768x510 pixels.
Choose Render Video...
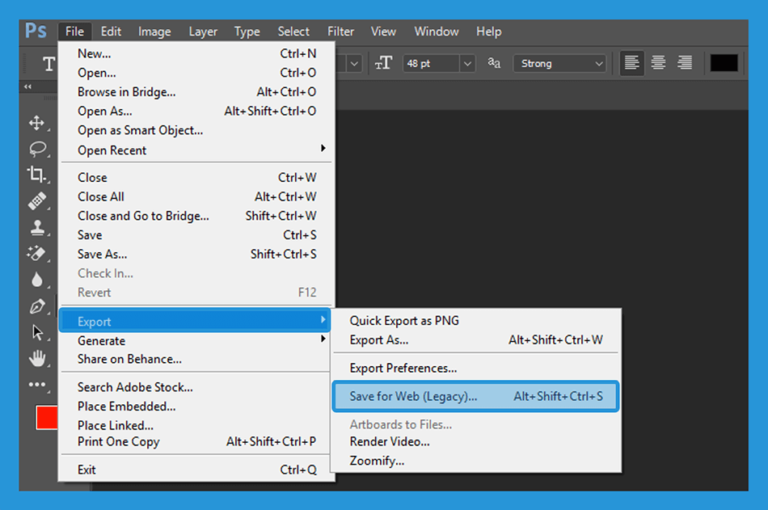click(476, 442)
